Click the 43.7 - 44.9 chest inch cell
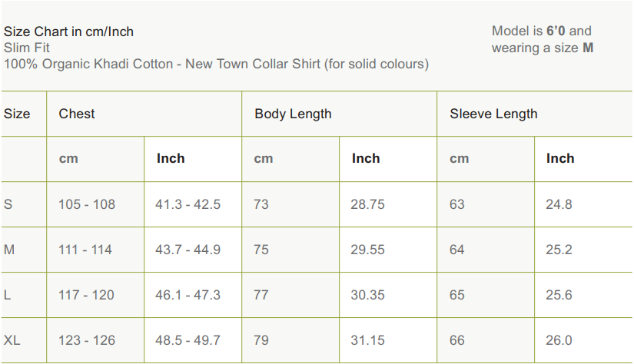The image size is (634, 364). (x=188, y=250)
